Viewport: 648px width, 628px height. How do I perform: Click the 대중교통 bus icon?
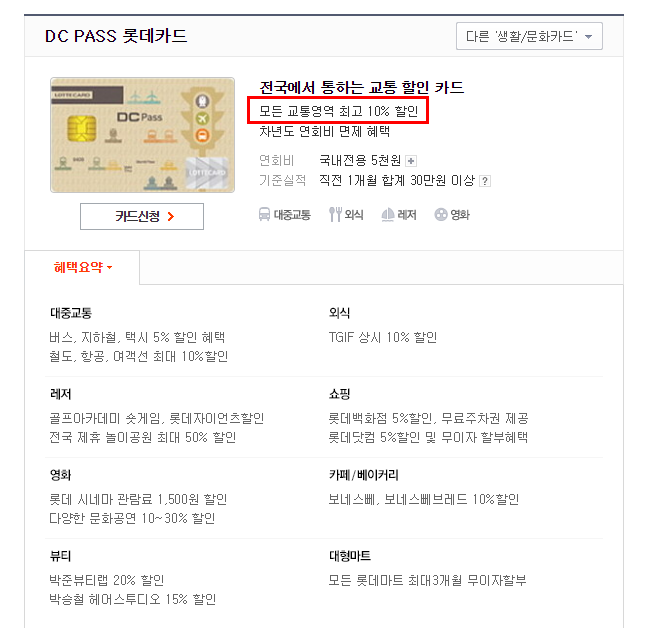click(264, 215)
